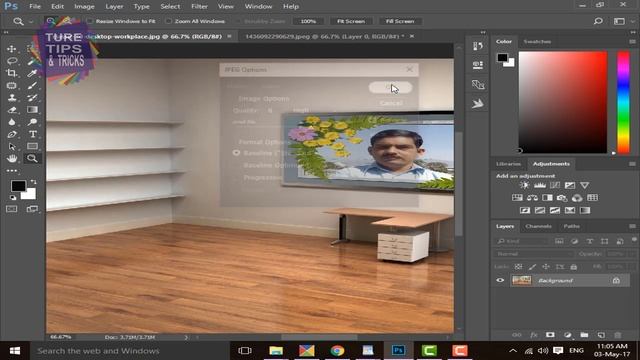640x360 pixels.
Task: Select the Dodge tool
Action: [x=32, y=122]
